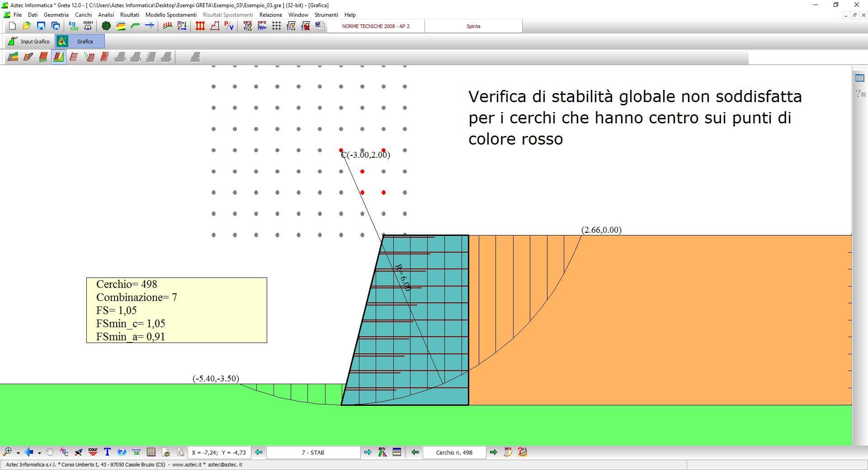Click the NORME TECNICHE 2008 - AP 2 field
The image size is (868, 470).
(376, 26)
